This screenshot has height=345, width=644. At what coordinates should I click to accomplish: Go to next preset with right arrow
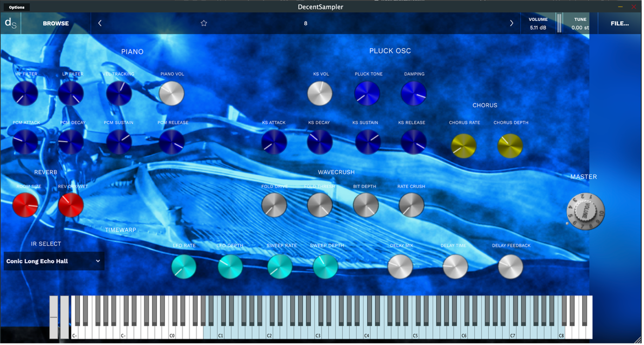point(511,23)
